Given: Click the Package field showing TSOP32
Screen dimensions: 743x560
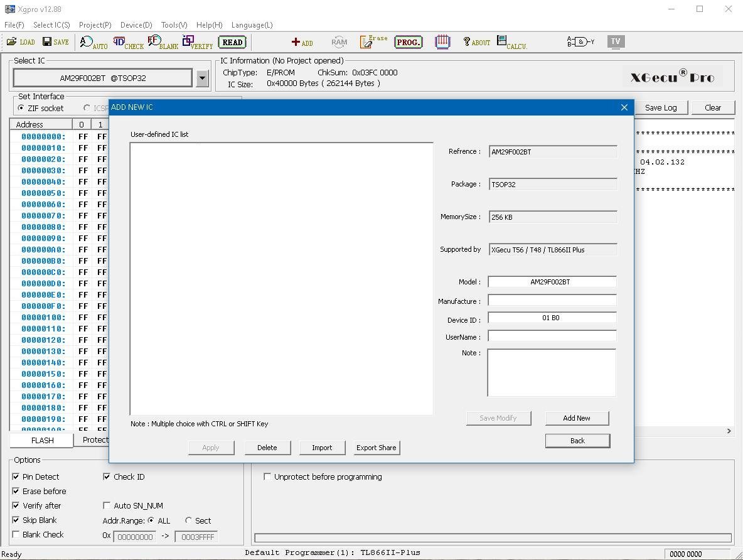Looking at the screenshot, I should pos(553,184).
